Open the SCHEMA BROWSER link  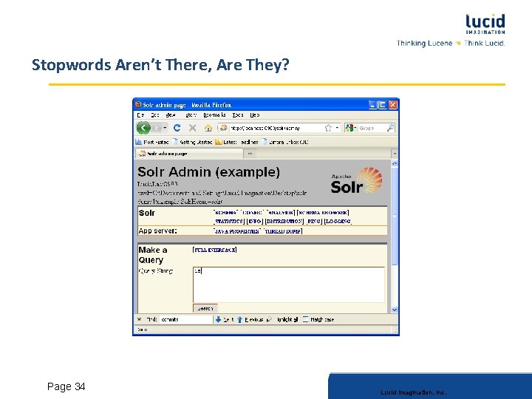(x=323, y=213)
